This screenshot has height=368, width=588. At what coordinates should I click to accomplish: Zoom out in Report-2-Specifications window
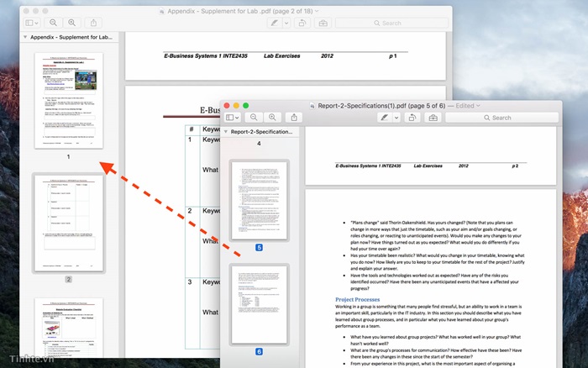[254, 118]
